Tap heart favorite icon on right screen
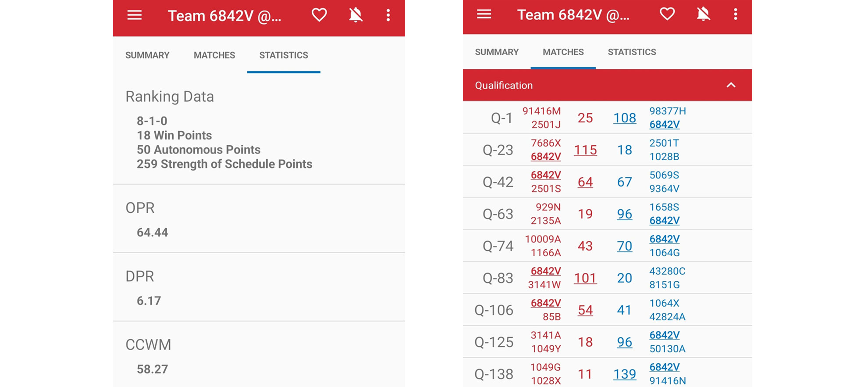 tap(667, 14)
